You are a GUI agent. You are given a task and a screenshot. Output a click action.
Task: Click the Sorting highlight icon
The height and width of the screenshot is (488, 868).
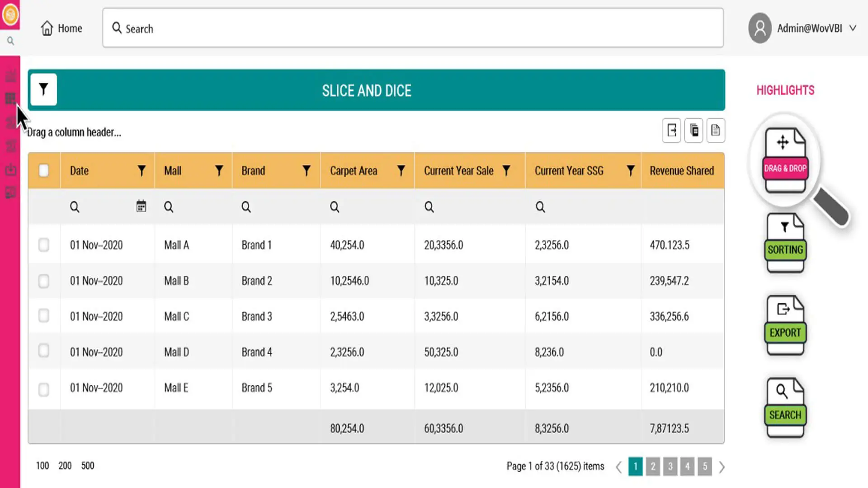tap(785, 243)
